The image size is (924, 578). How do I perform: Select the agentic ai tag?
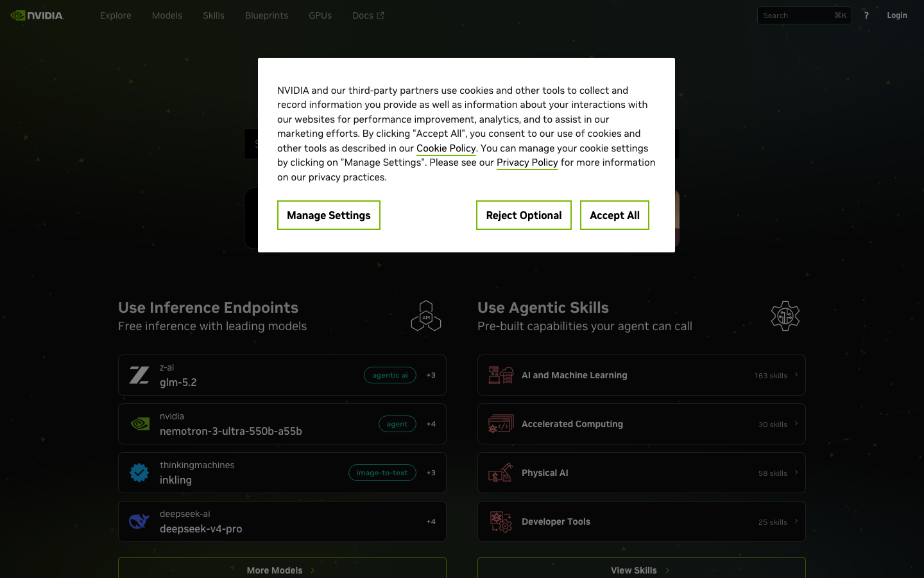(x=390, y=375)
